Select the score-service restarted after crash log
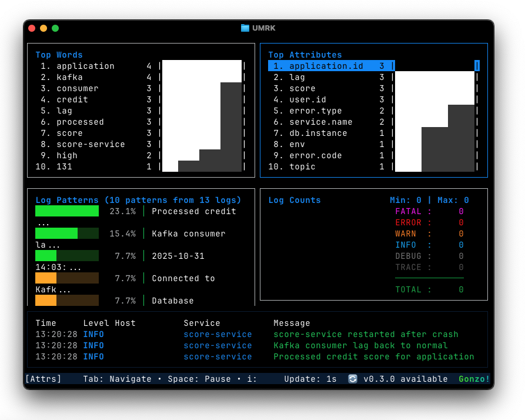 [366, 334]
